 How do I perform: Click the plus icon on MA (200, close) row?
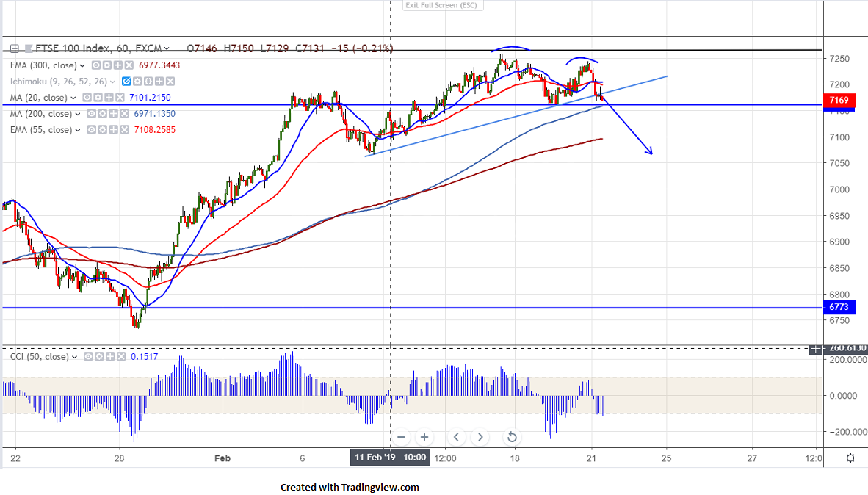114,114
